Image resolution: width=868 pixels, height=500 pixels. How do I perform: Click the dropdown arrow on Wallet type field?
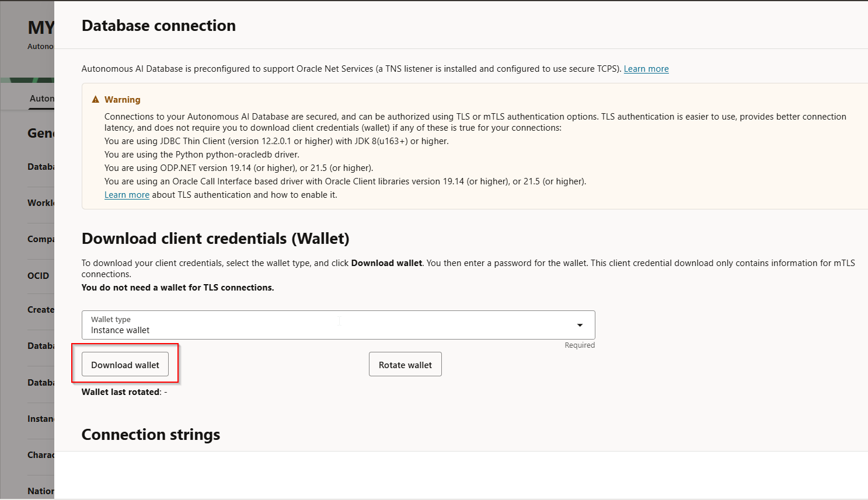click(x=580, y=325)
